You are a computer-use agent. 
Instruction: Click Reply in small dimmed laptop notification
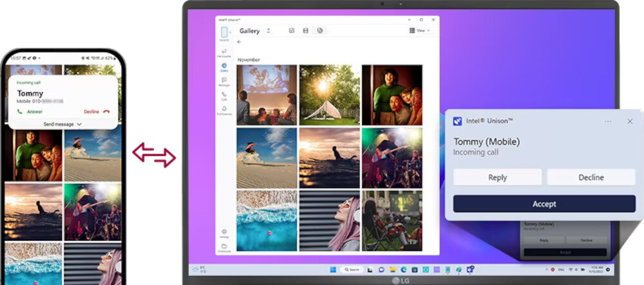(x=544, y=241)
